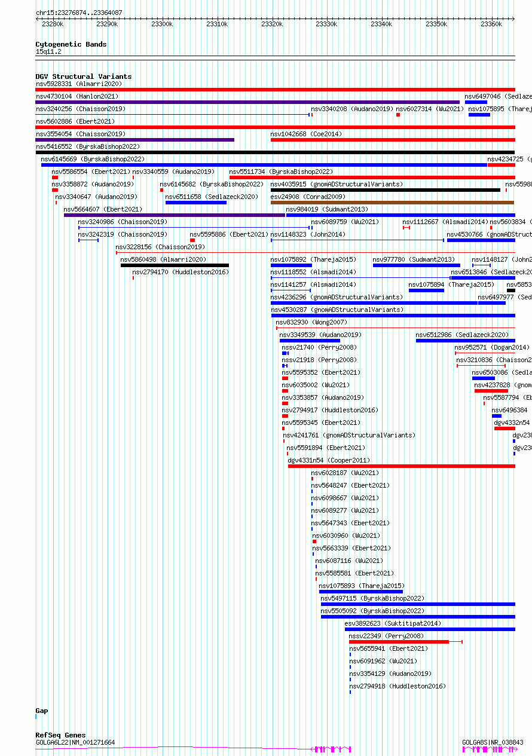532x756 pixels.
Task: Click variant nsv5860498 (Almarri2020)
Action: [x=163, y=259]
